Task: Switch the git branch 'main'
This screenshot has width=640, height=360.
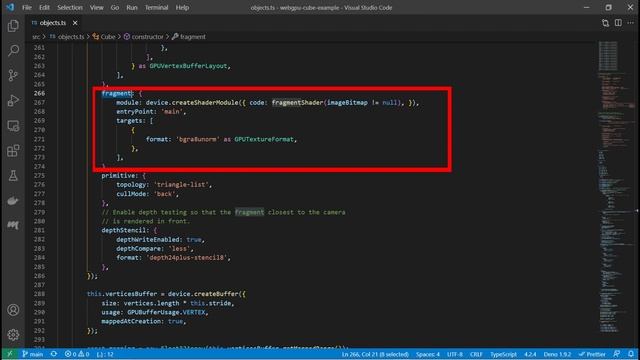Action: 33,354
